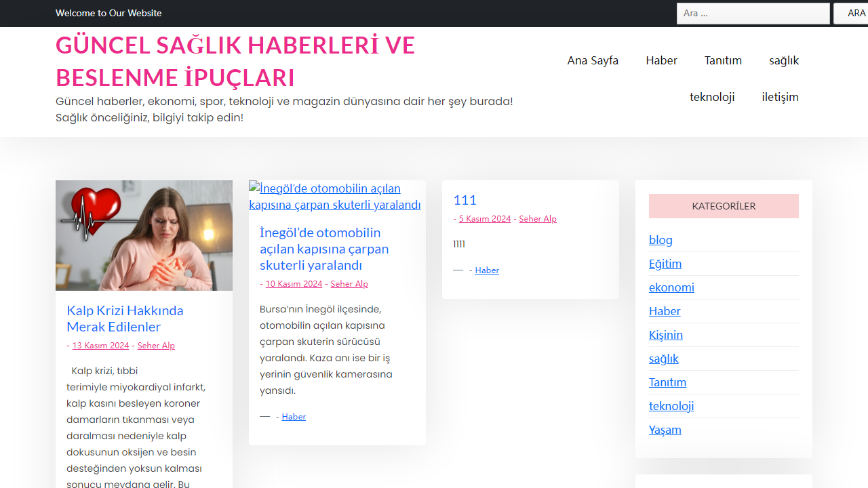
Task: Open the Yaşam category from the sidebar
Action: [665, 430]
